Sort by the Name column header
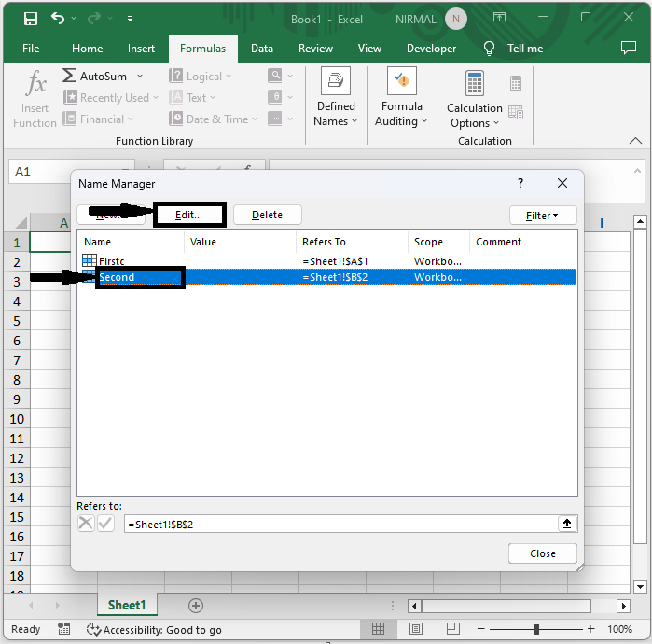 pos(131,242)
